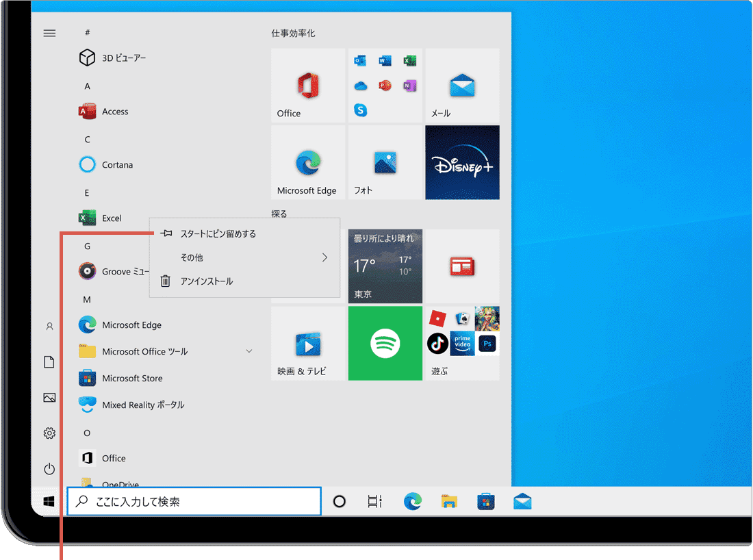Open user account icon in Start sidebar
The width and height of the screenshot is (753, 560).
click(49, 327)
